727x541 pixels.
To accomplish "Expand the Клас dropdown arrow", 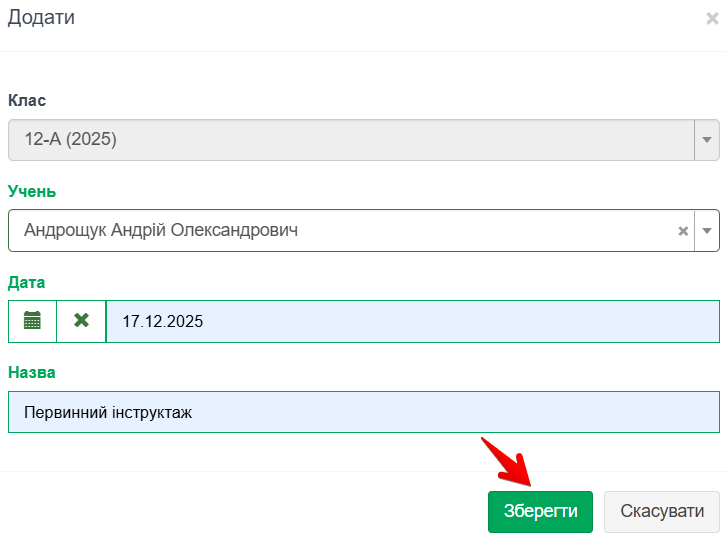I will tap(707, 140).
